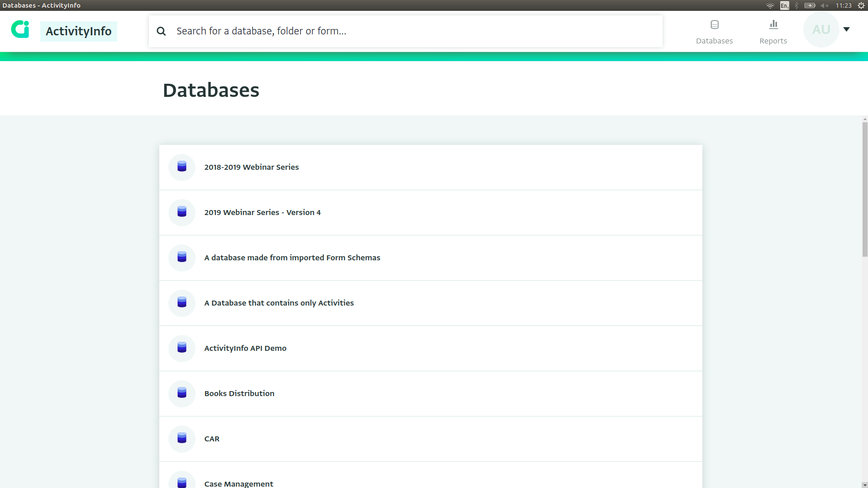This screenshot has width=868, height=488.
Task: Focus the database search field
Action: 405,31
